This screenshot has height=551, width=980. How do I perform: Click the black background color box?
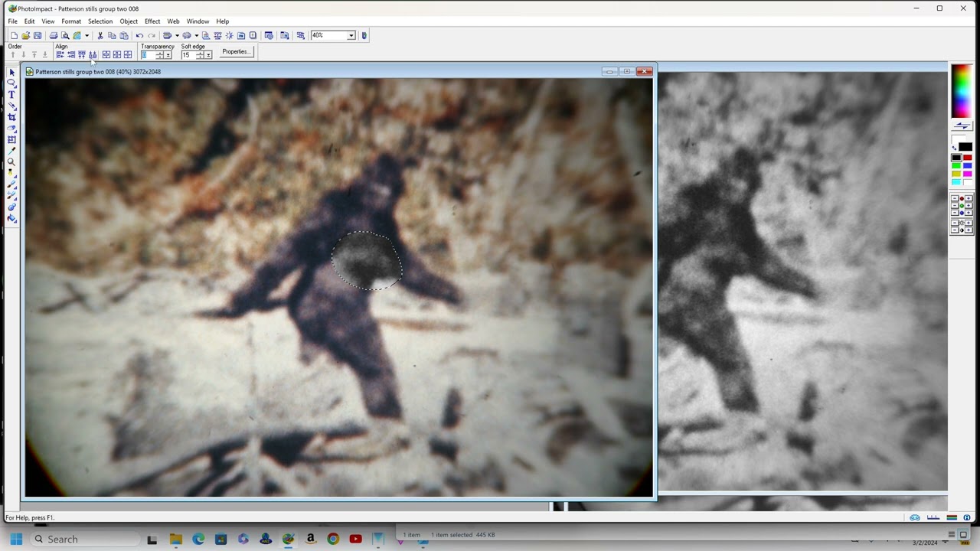[x=965, y=147]
